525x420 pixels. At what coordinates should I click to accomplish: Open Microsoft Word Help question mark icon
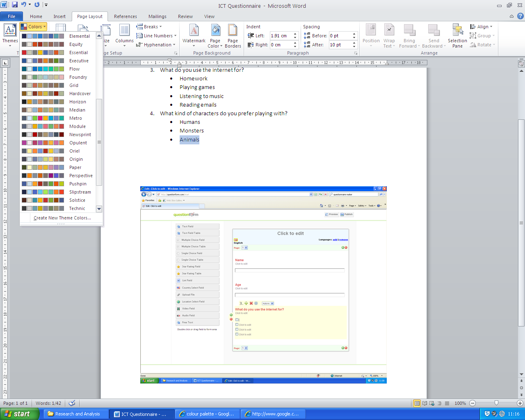point(520,16)
